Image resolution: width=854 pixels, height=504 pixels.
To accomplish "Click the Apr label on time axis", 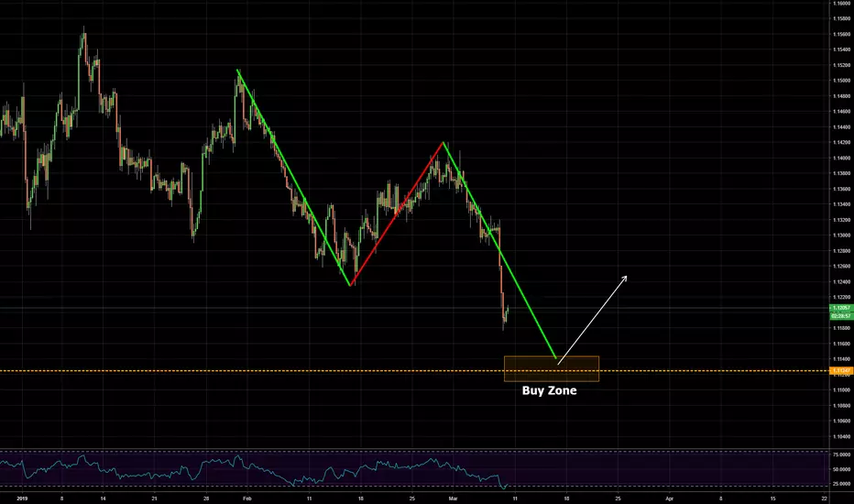I will click(x=670, y=498).
